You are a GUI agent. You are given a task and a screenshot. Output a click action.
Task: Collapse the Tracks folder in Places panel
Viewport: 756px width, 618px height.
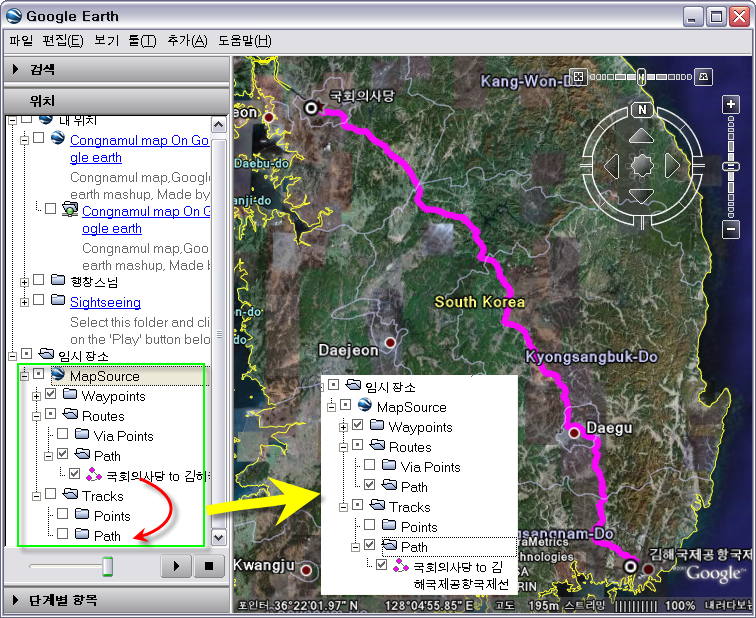[x=36, y=496]
